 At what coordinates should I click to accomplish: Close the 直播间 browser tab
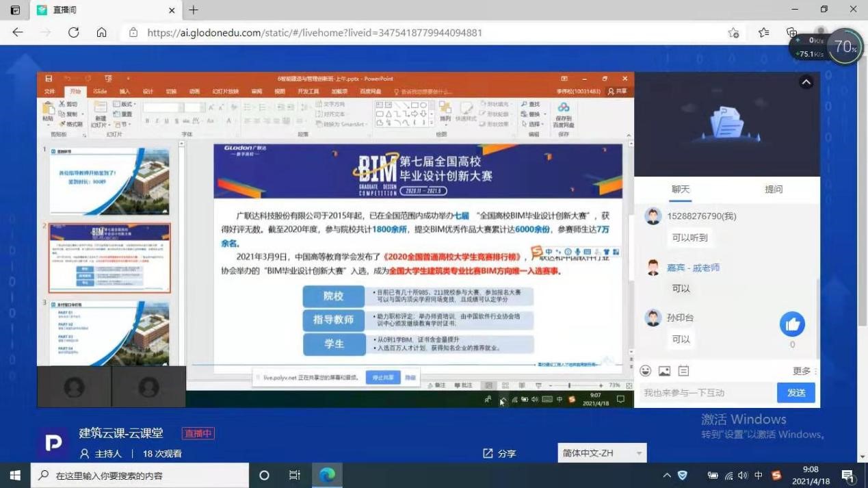[172, 10]
